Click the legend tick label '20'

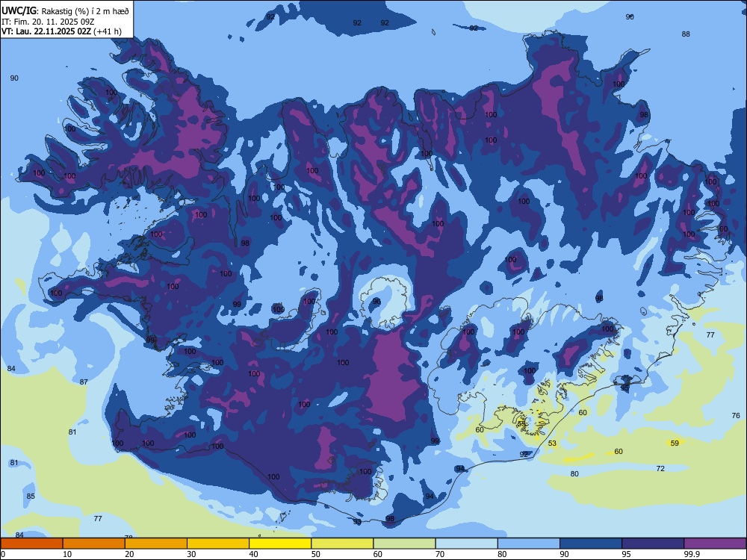[x=129, y=554]
